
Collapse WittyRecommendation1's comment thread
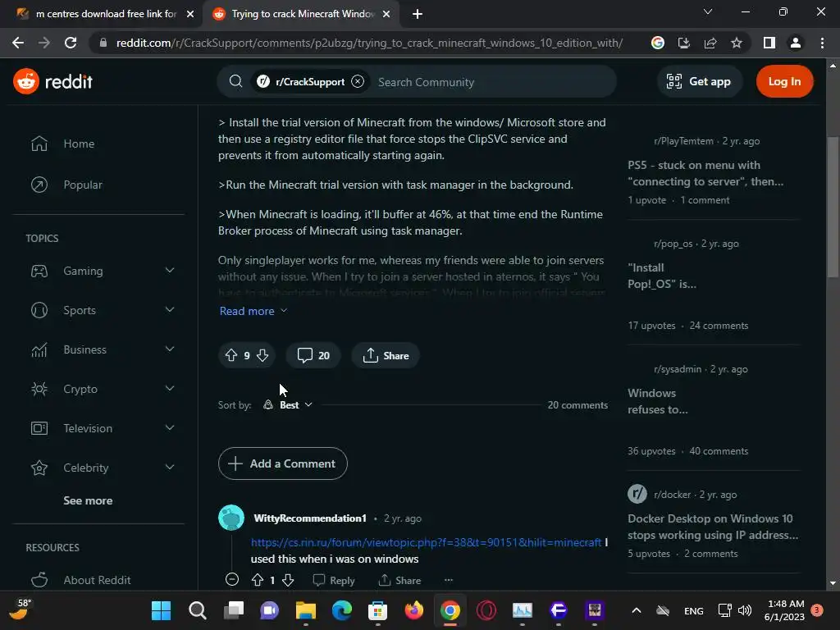point(232,580)
